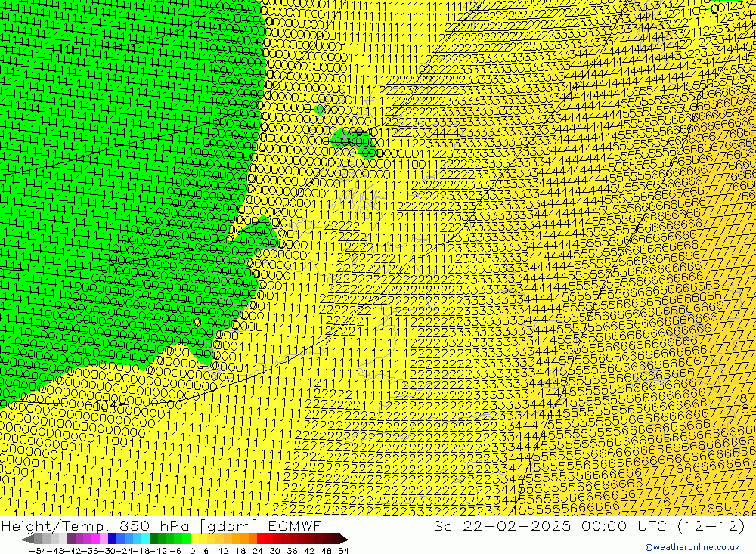This screenshot has height=554, width=756.
Task: Pick the bright red swatch above 24
Action: tap(260, 539)
